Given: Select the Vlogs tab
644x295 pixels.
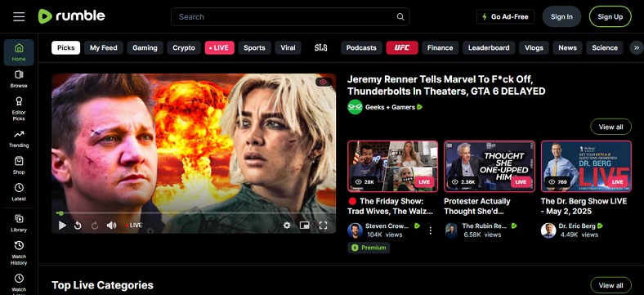Looking at the screenshot, I should [x=534, y=47].
